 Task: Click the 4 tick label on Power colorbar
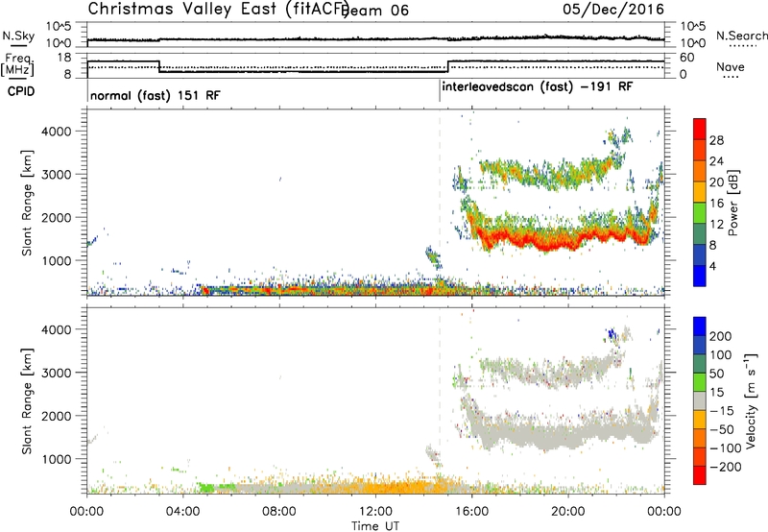(x=712, y=266)
